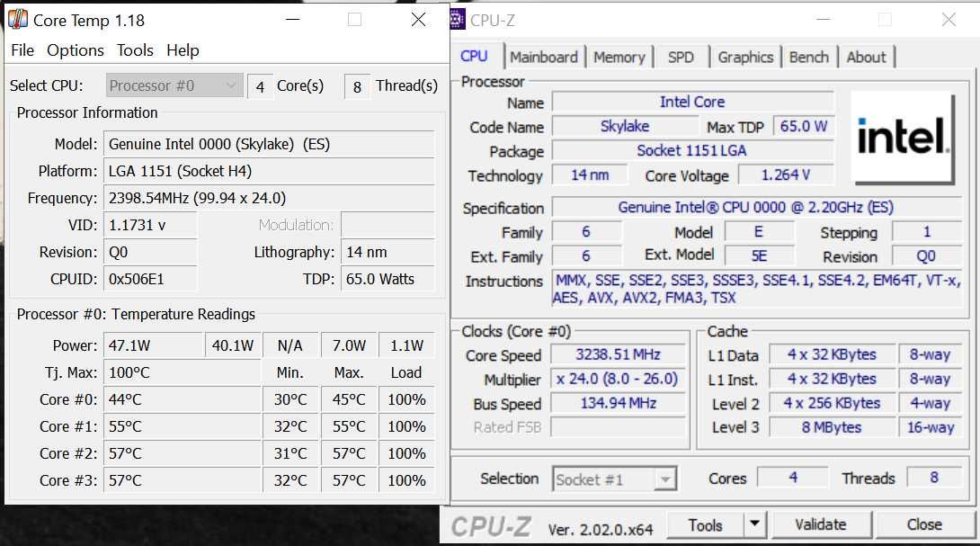Click the Max TDP value 65.0 W in CPU-Z

[803, 126]
